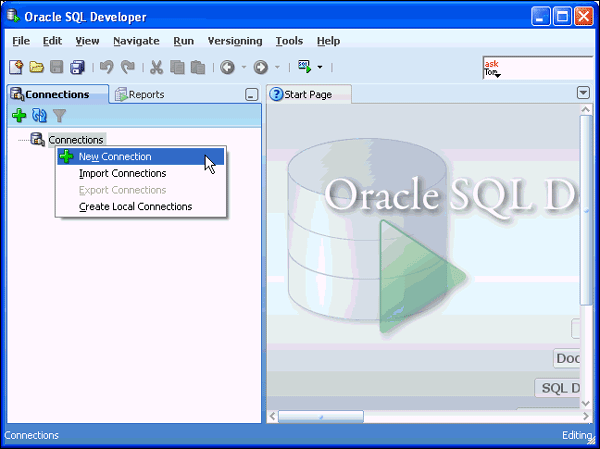Click the Save floppy disk icon
This screenshot has width=600, height=449.
coord(57,67)
